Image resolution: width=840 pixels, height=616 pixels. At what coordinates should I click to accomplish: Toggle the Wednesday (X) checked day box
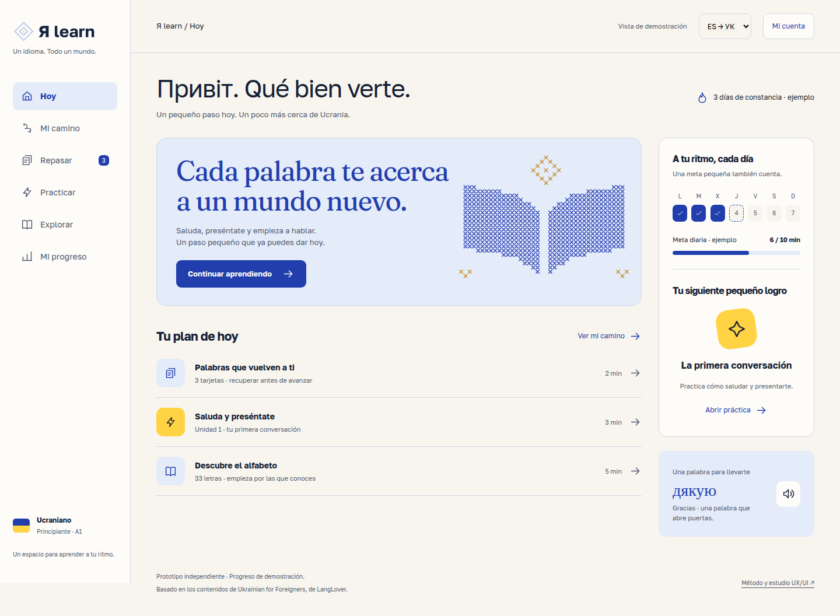[717, 213]
